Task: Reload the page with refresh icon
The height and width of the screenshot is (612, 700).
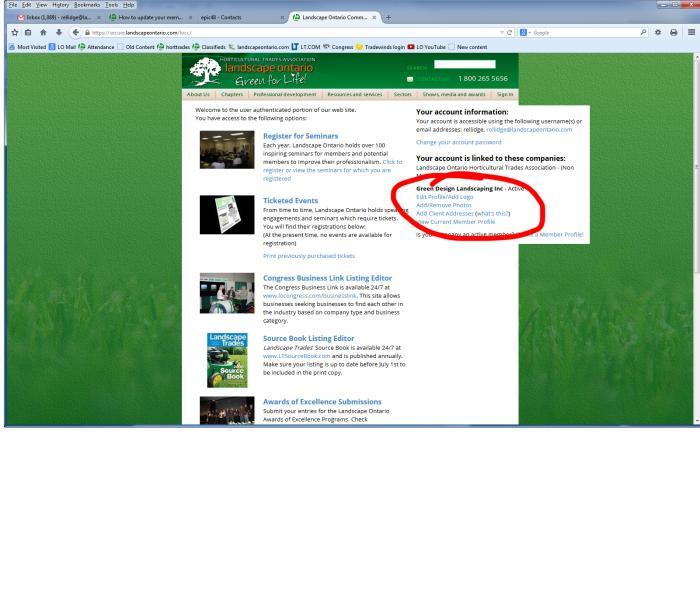Action: click(x=511, y=32)
